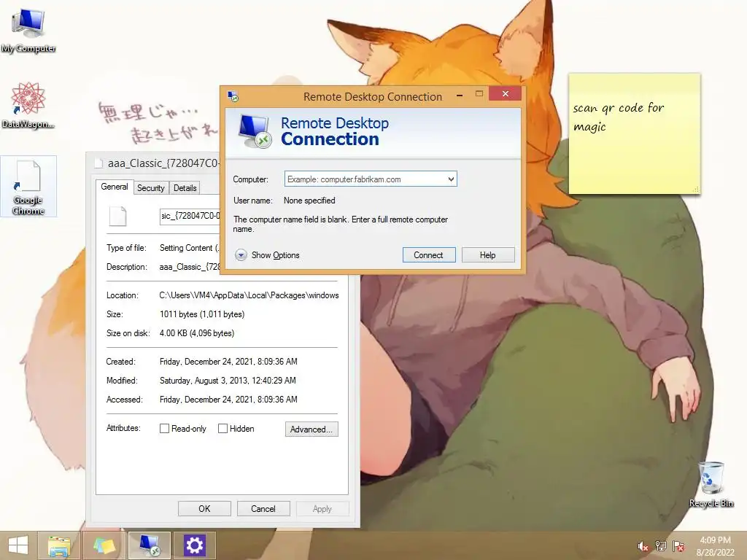This screenshot has height=560, width=747.
Task: Open Sticky Notes from the taskbar
Action: coord(104,545)
